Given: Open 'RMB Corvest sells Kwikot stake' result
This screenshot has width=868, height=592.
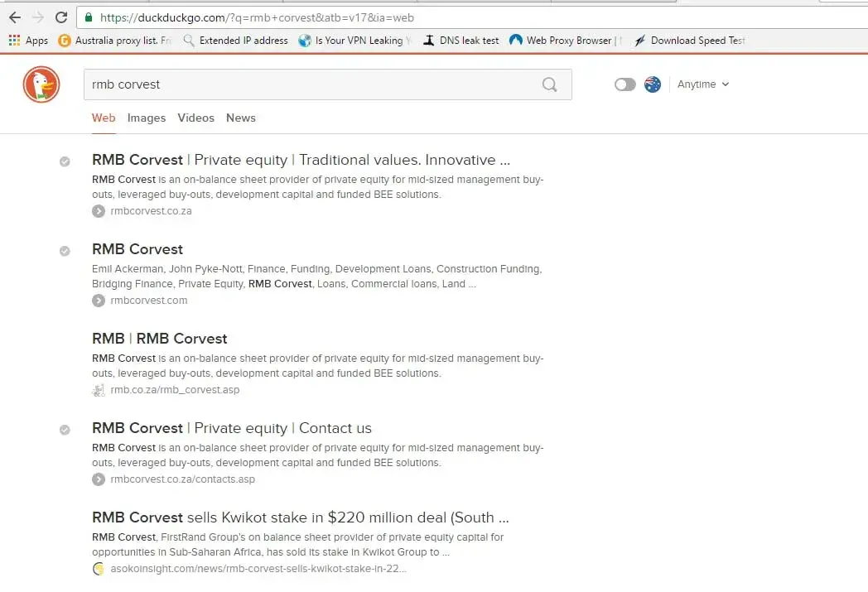Looking at the screenshot, I should pos(301,517).
